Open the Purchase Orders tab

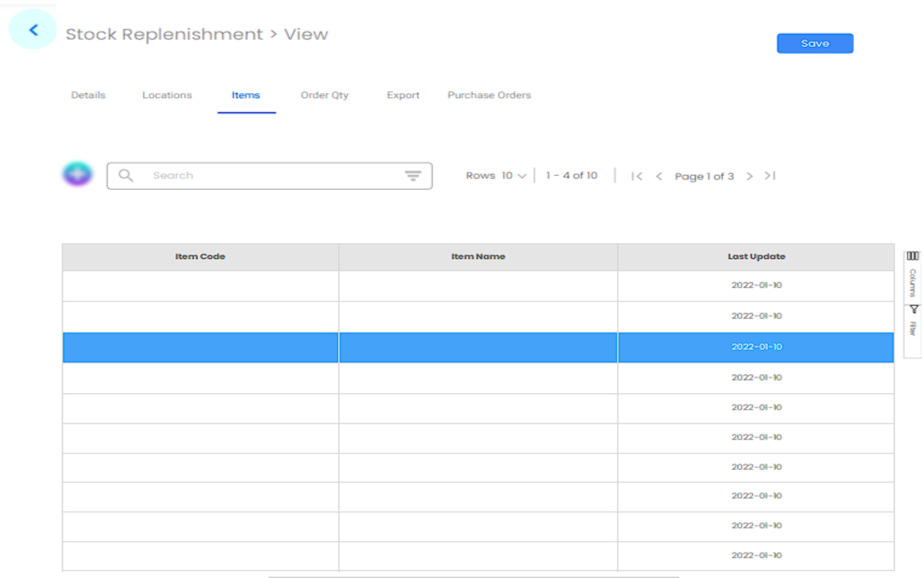coord(489,95)
